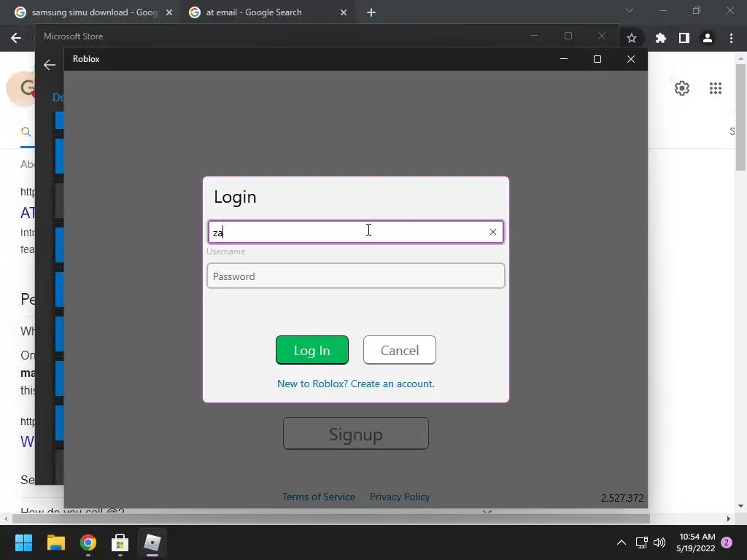This screenshot has height=560, width=747.
Task: Bookmark this page with the star icon
Action: point(632,38)
